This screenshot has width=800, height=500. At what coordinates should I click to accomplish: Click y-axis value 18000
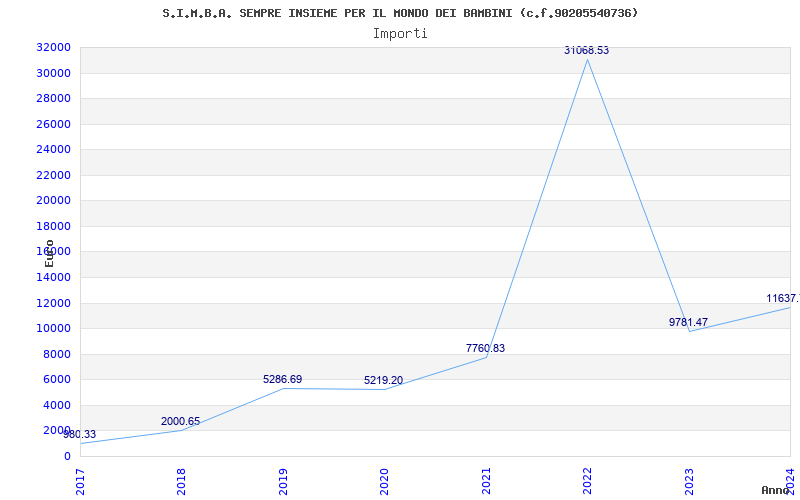pyautogui.click(x=54, y=227)
